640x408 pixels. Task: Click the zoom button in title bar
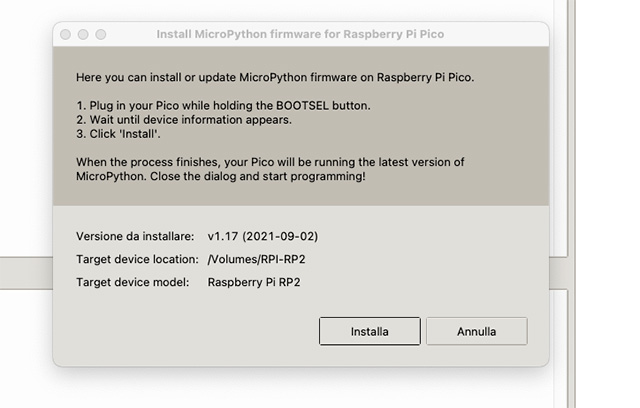point(101,34)
